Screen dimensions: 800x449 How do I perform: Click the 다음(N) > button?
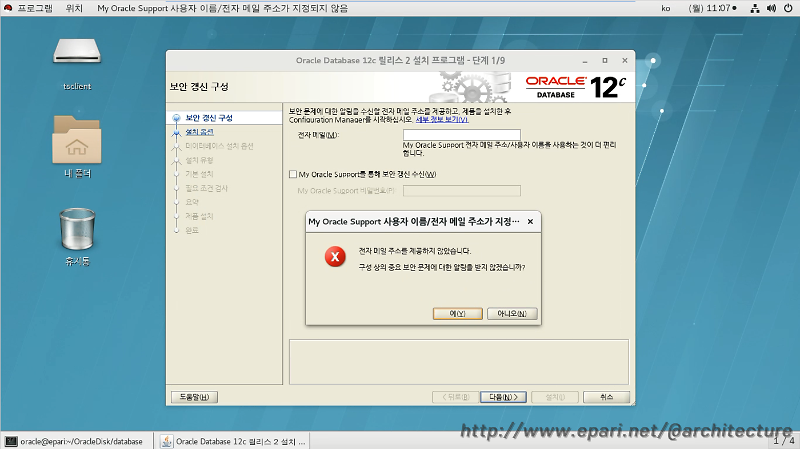[503, 397]
